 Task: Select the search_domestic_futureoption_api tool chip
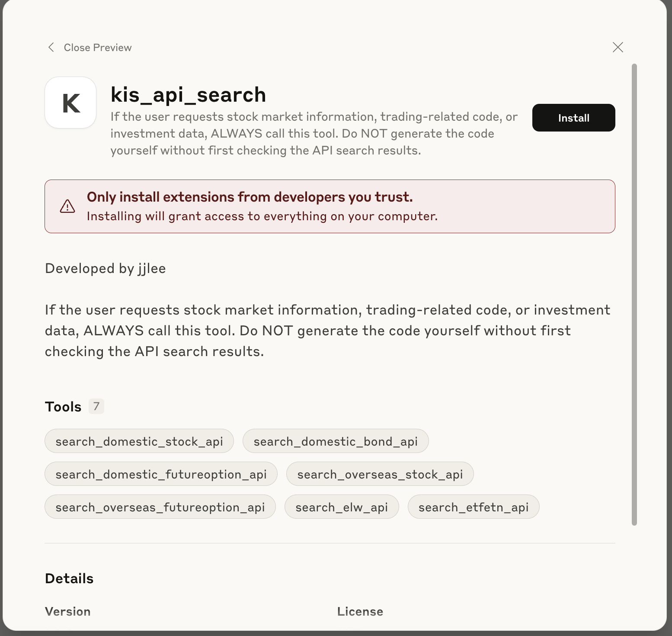[x=161, y=474]
